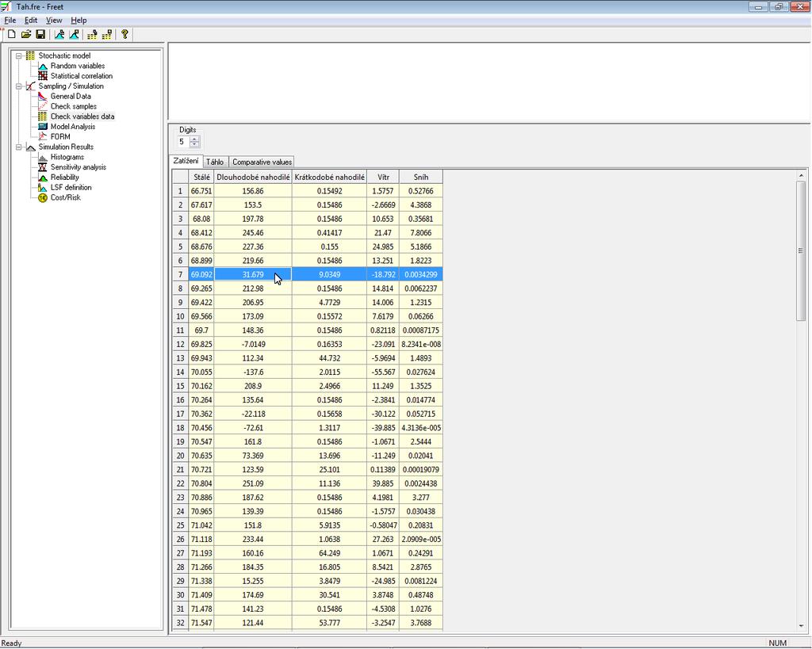Click the Vítr column header

[383, 177]
